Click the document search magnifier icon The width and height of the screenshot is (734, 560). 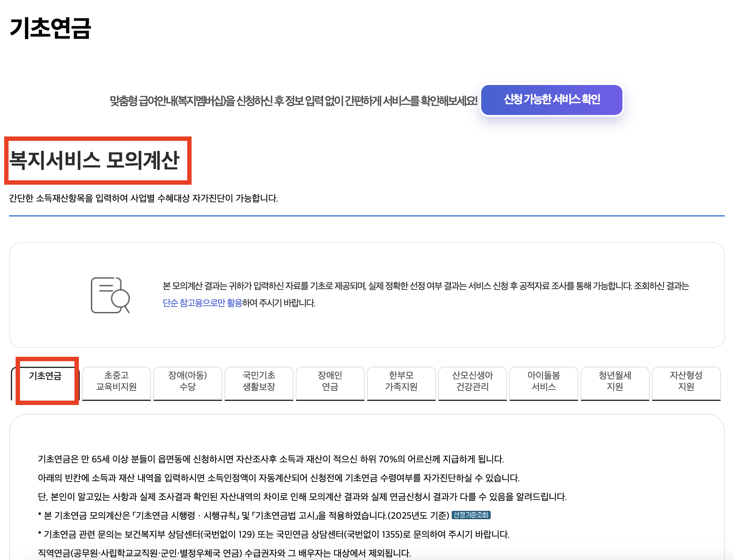110,295
